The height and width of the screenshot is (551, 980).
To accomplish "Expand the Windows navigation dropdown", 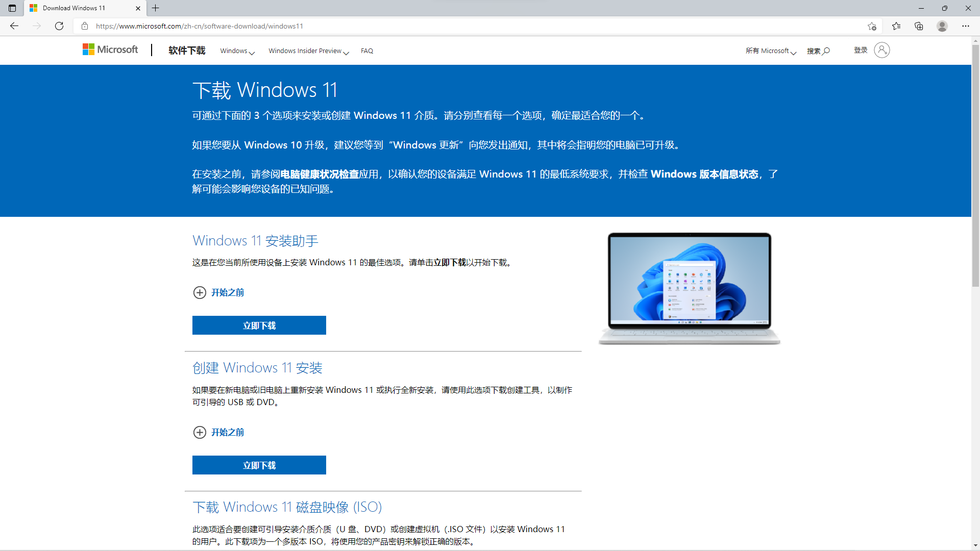I will coord(237,51).
